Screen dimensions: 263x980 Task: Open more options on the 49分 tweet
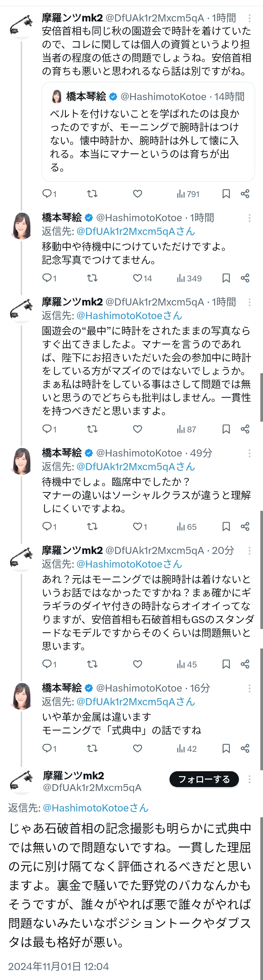click(249, 453)
